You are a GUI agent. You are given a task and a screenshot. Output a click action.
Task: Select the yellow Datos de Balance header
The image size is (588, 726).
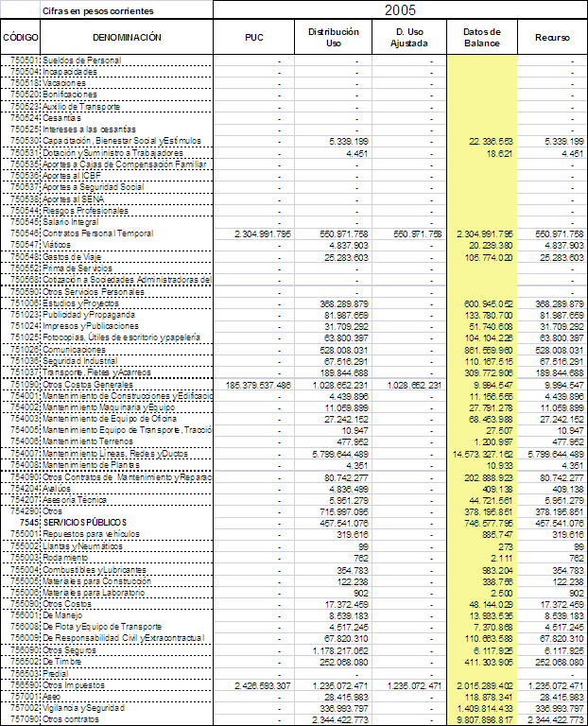[481, 38]
